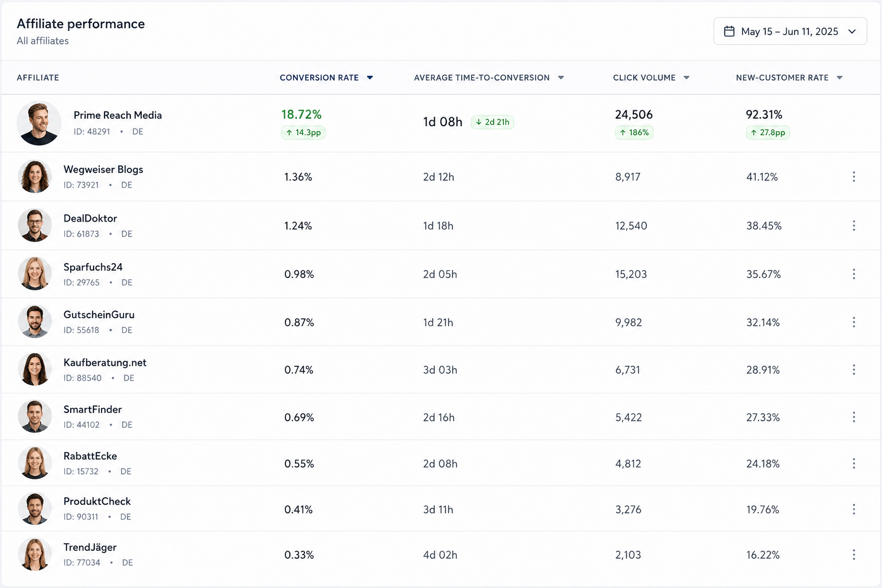Sort by New-Customer Rate arrow
Viewport: 882px width, 588px height.
point(840,78)
